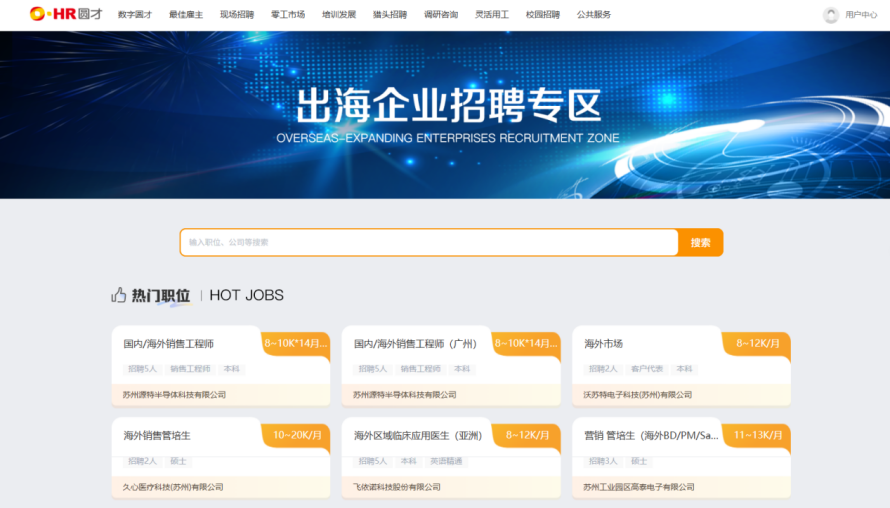This screenshot has width=890, height=508.
Task: Open the 数字圆才 menu item
Action: (x=134, y=15)
